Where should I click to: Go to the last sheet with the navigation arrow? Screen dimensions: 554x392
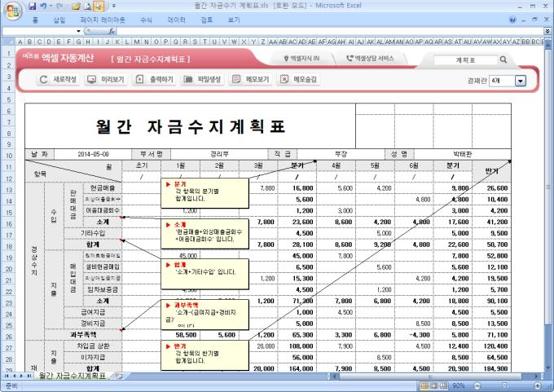29,376
